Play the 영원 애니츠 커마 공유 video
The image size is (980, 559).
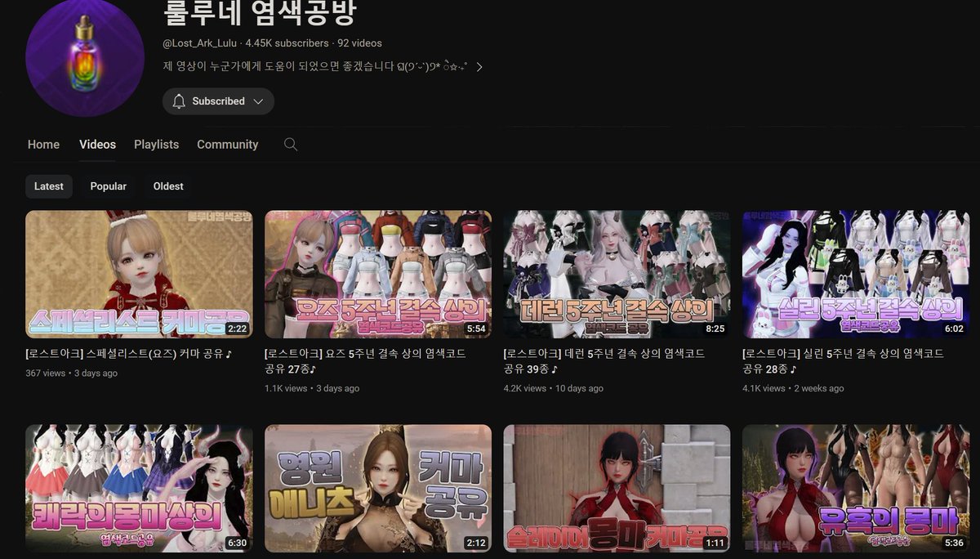pyautogui.click(x=377, y=489)
